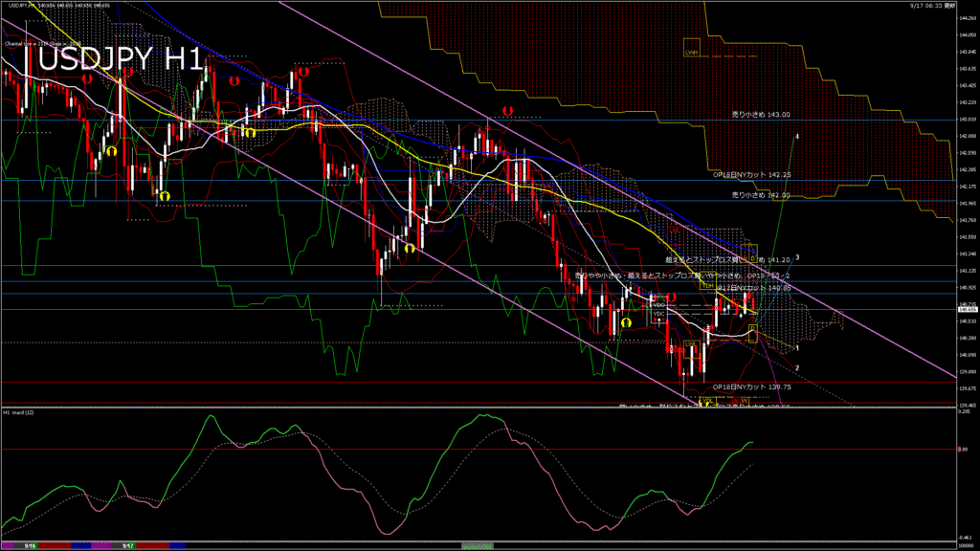
Task: Click forecast path endpoint number 4
Action: 797,137
